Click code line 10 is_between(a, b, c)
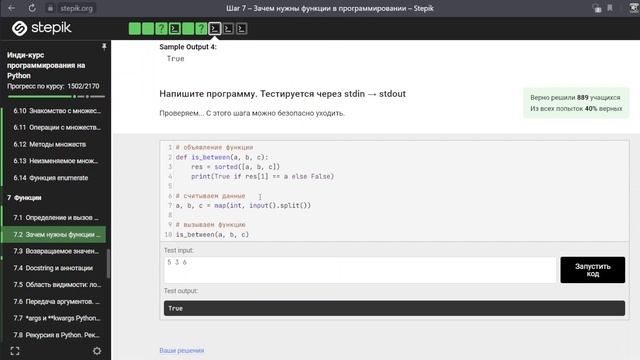The width and height of the screenshot is (640, 360). pos(212,235)
